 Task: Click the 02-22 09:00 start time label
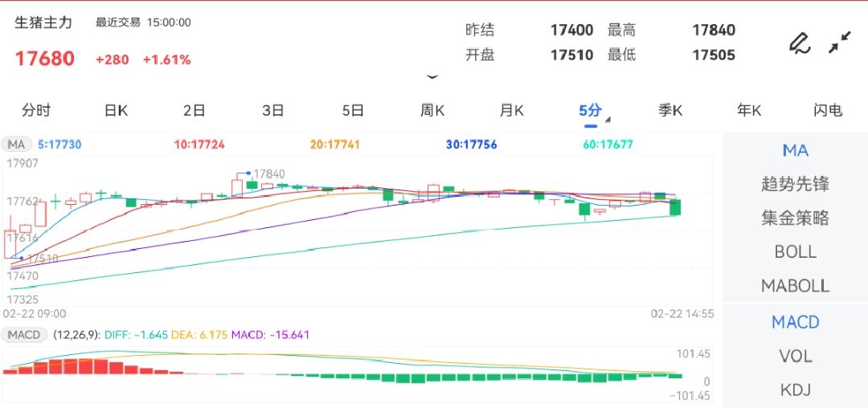tap(35, 314)
